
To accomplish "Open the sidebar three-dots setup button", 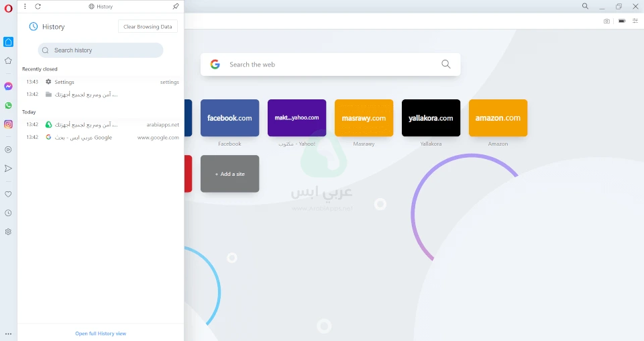I will (x=8, y=334).
